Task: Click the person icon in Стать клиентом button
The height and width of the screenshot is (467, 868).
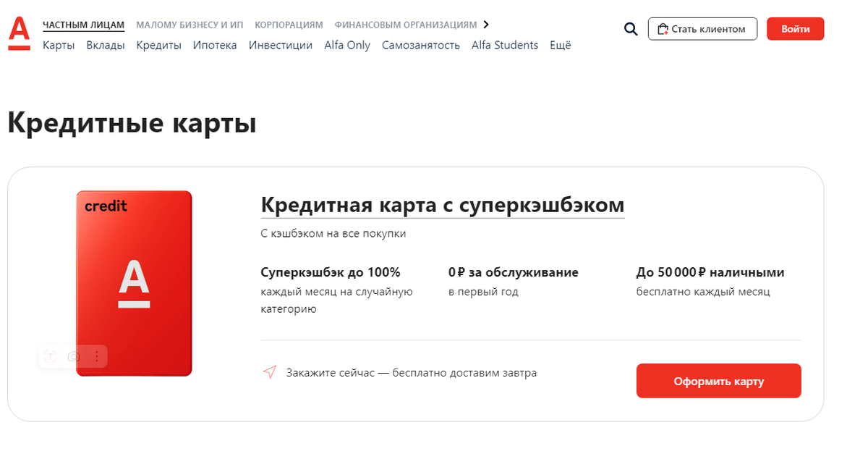Action: tap(663, 29)
